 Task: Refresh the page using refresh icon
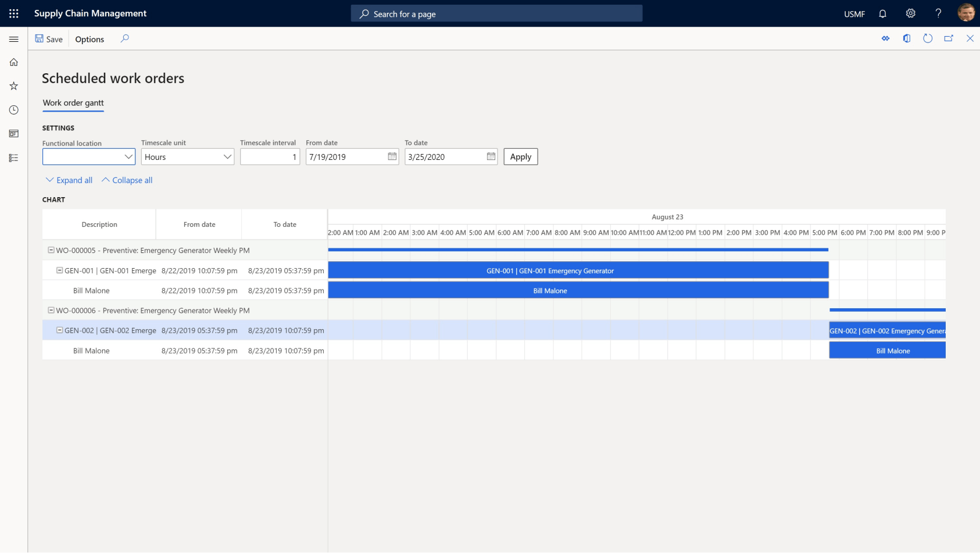click(928, 38)
